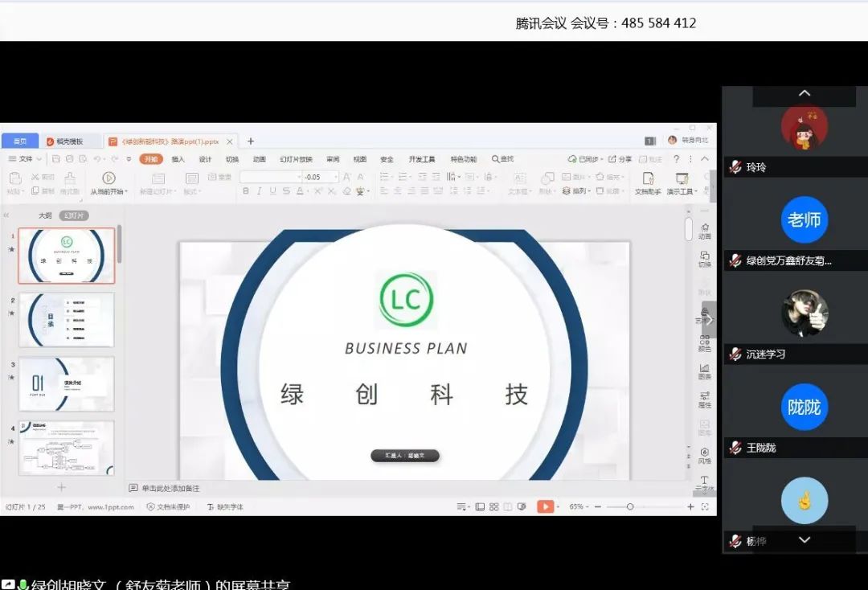Play slideshow from status bar button
Image resolution: width=868 pixels, height=590 pixels.
tap(545, 506)
